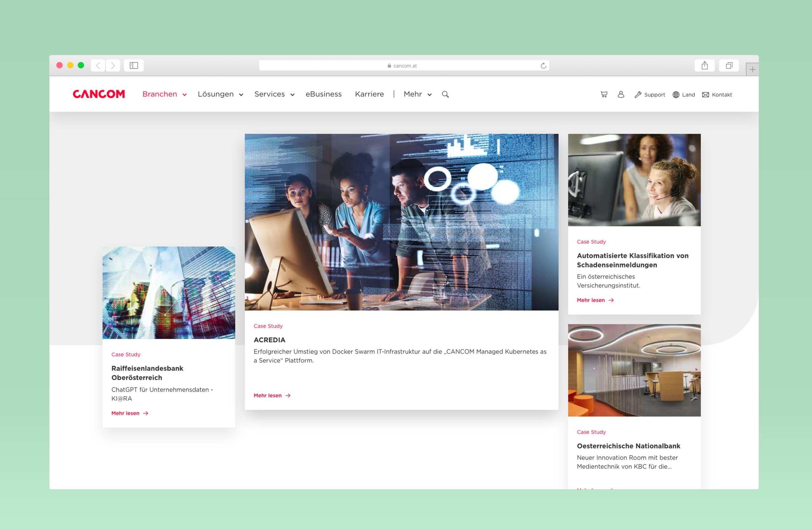Click the user account icon
This screenshot has height=530, width=812.
[621, 95]
